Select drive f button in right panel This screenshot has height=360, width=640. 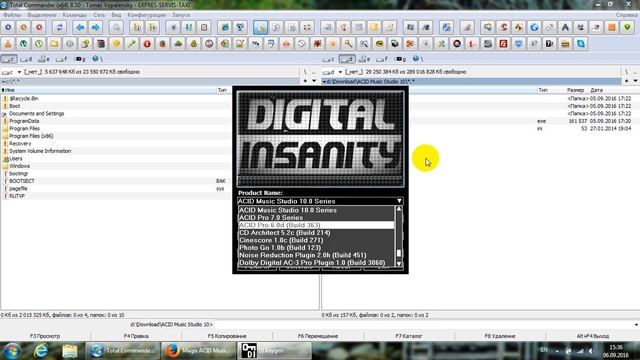click(382, 59)
